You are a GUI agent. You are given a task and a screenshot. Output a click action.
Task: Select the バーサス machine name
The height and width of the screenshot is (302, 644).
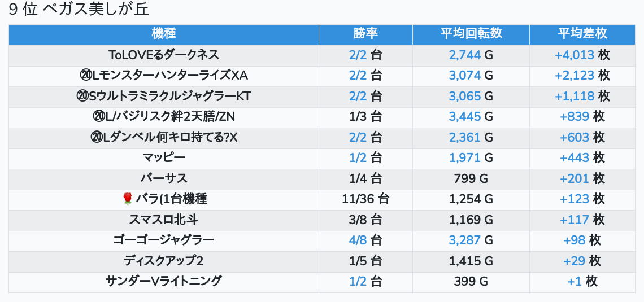(x=164, y=178)
